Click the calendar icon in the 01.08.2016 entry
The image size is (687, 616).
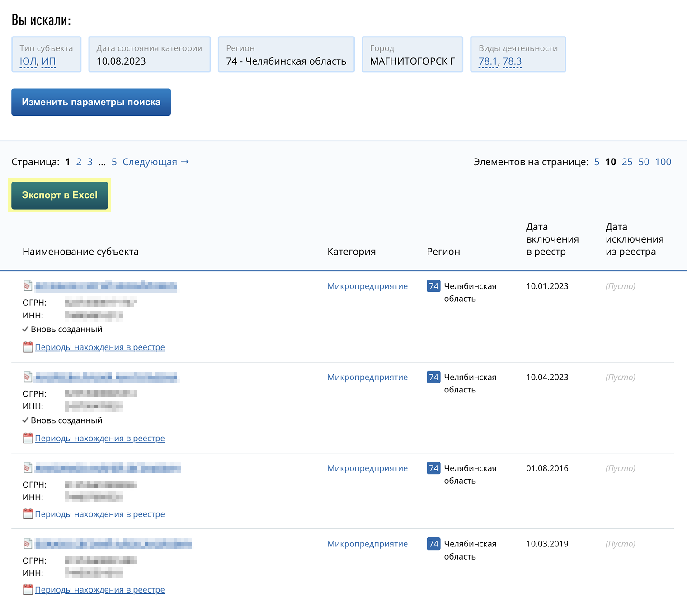click(28, 514)
